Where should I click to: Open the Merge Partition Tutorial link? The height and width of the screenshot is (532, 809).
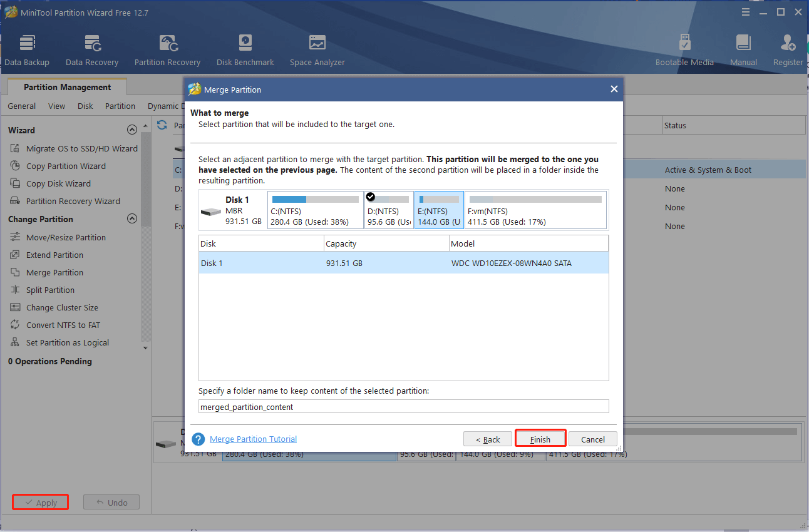pos(253,439)
